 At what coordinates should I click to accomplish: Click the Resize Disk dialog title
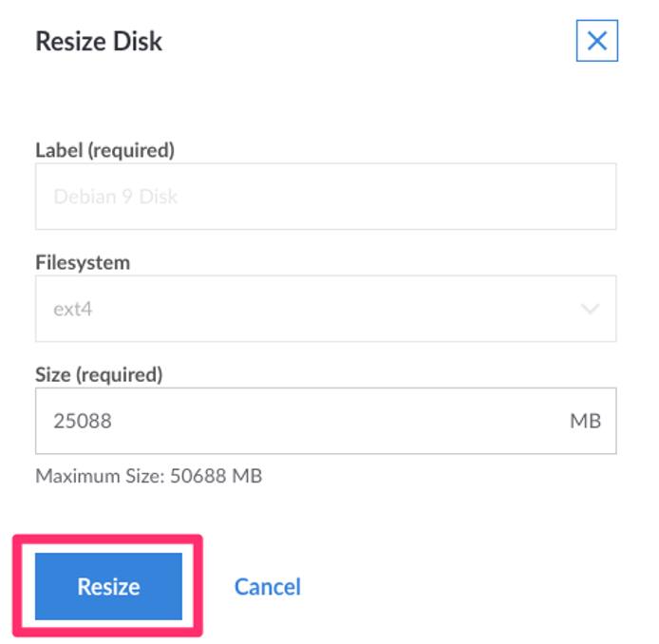tap(99, 42)
